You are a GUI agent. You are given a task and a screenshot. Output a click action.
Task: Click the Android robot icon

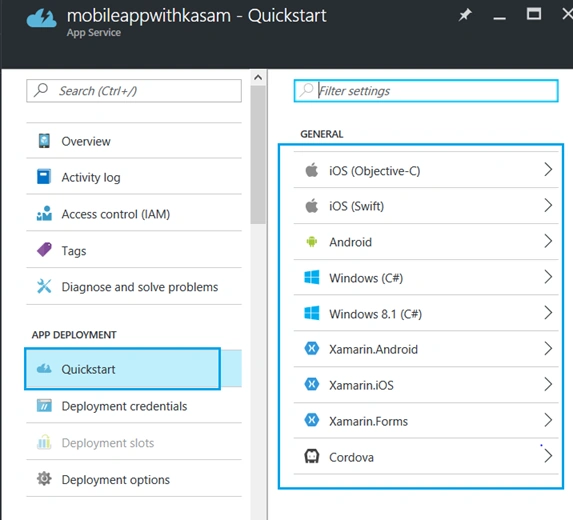(x=312, y=242)
